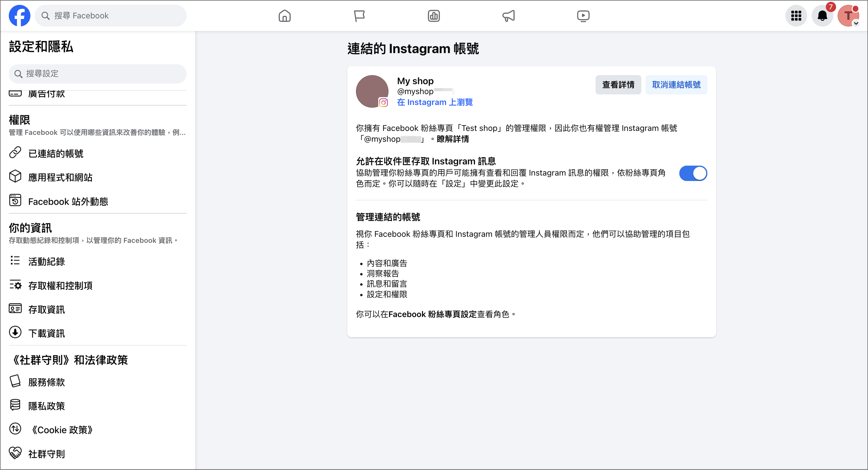The height and width of the screenshot is (470, 868).
Task: Open the 在 Instagram 上瀏覽 link
Action: click(x=435, y=102)
